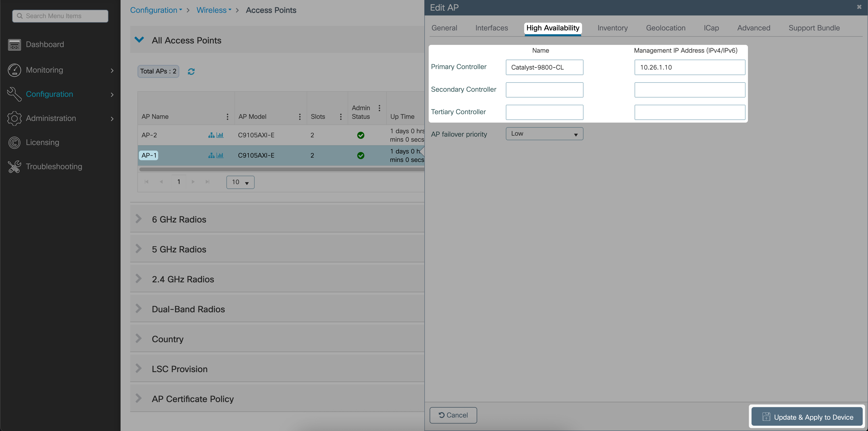The height and width of the screenshot is (431, 868).
Task: Open AP Name column options menu
Action: click(227, 117)
